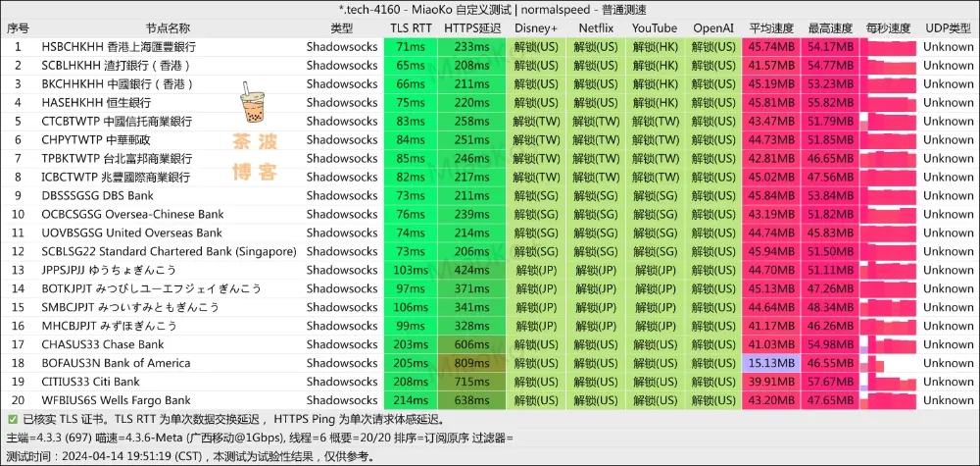Click the 233ms HTTPS delay cell

pyautogui.click(x=472, y=47)
